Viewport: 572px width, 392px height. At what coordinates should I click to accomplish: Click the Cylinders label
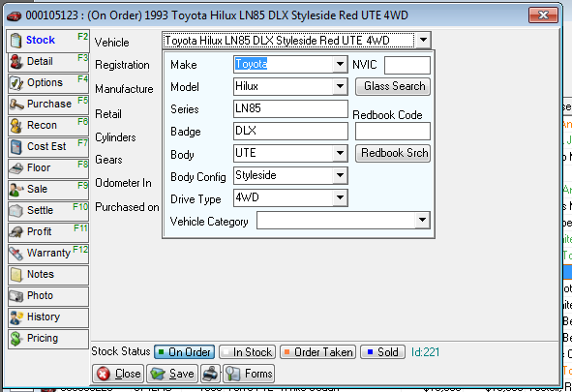pos(115,137)
